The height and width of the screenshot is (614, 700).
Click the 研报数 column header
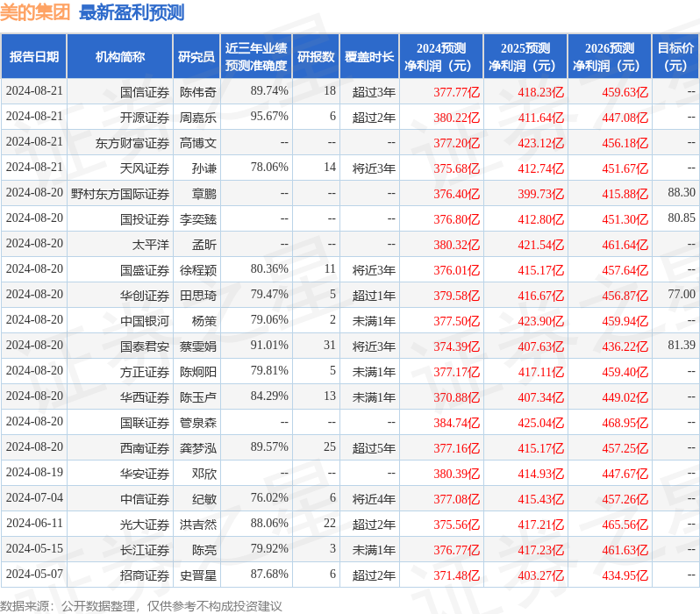click(x=316, y=57)
